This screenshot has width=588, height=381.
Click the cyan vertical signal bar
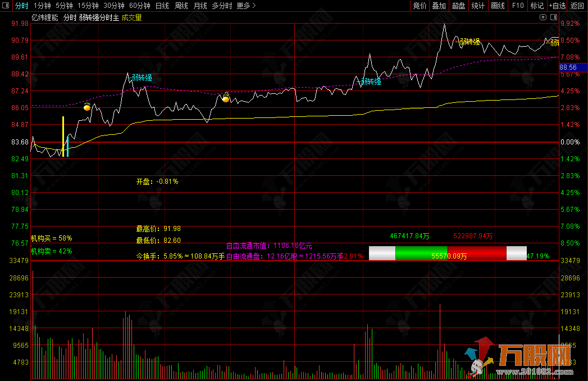[68, 146]
